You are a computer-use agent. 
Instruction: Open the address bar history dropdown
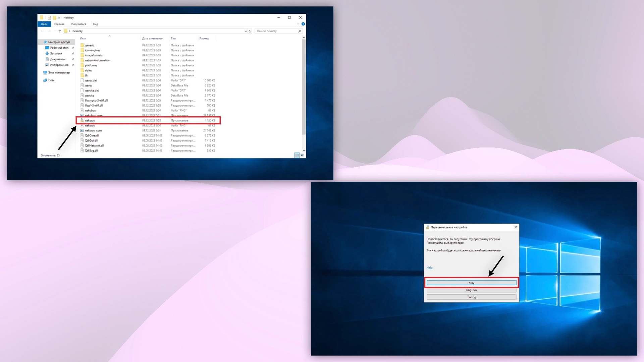(246, 31)
